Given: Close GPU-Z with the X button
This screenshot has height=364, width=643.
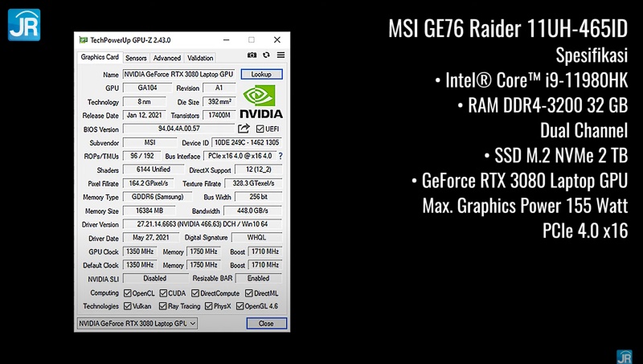Looking at the screenshot, I should (x=277, y=39).
